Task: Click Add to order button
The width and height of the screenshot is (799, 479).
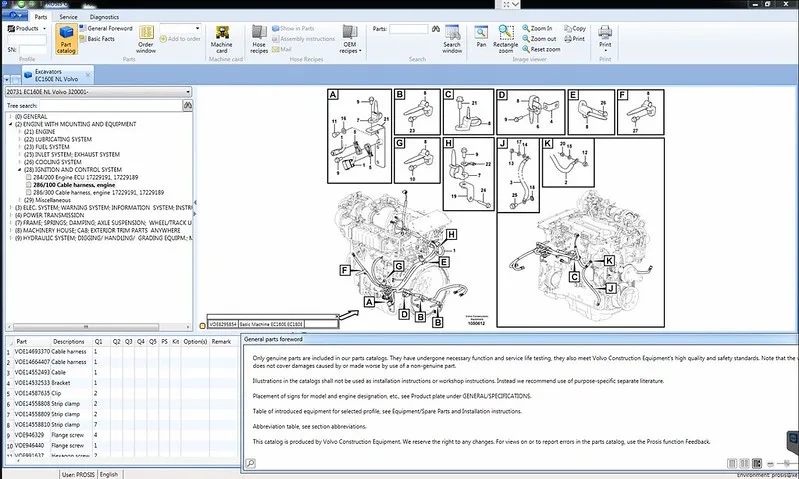Action: [x=180, y=39]
